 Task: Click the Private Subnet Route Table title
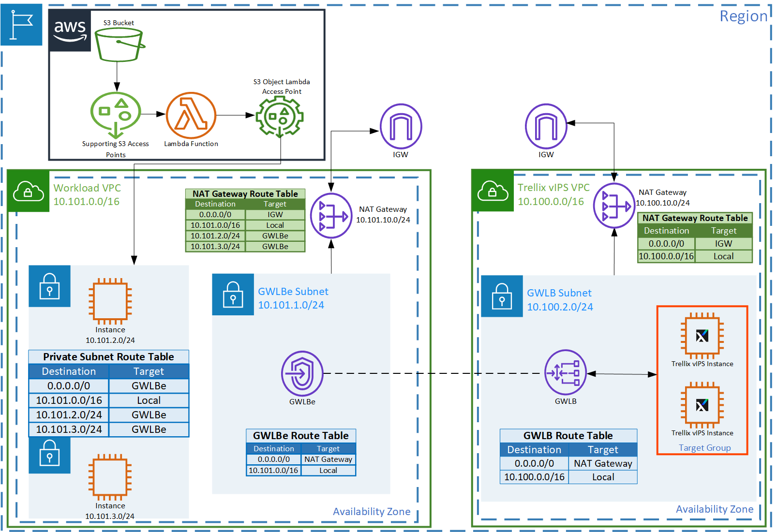(x=108, y=357)
